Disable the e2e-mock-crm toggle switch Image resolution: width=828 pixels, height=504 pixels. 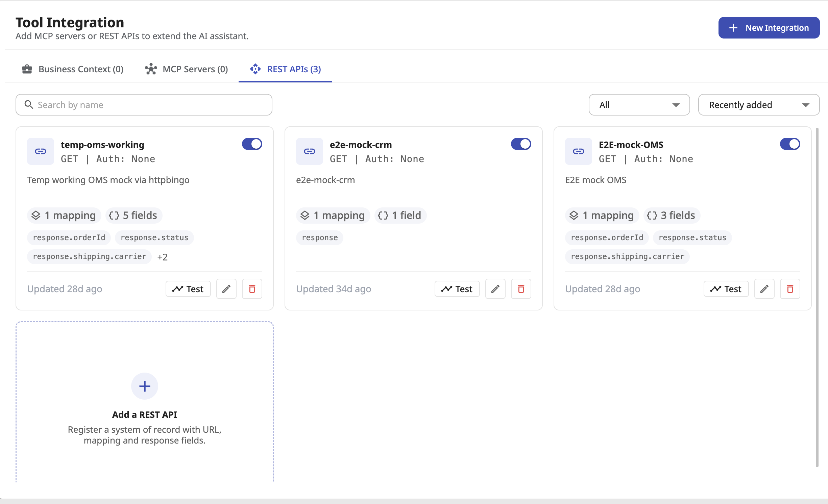pyautogui.click(x=521, y=144)
